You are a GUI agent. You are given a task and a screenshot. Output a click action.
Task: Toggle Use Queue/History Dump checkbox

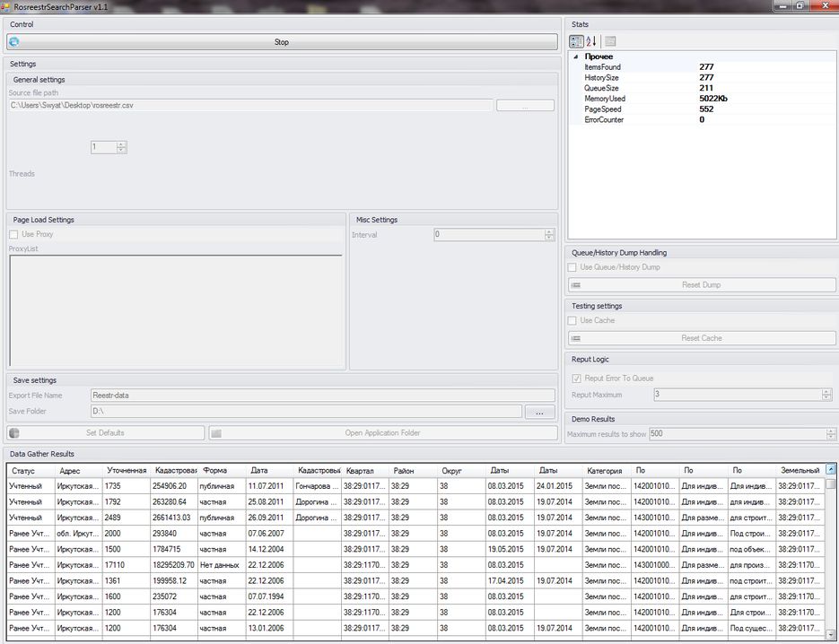(572, 267)
